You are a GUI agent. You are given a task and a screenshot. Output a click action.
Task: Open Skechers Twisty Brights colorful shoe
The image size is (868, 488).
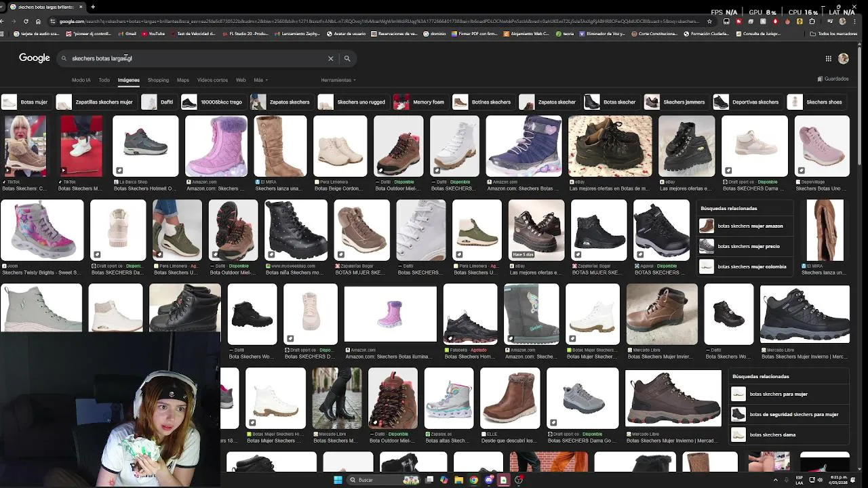point(41,230)
